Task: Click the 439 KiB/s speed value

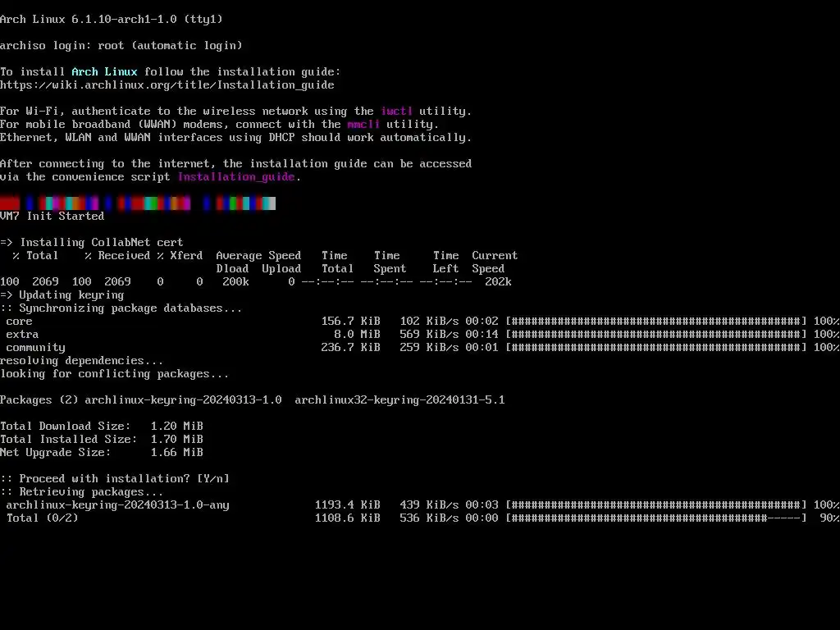Action: tap(429, 504)
